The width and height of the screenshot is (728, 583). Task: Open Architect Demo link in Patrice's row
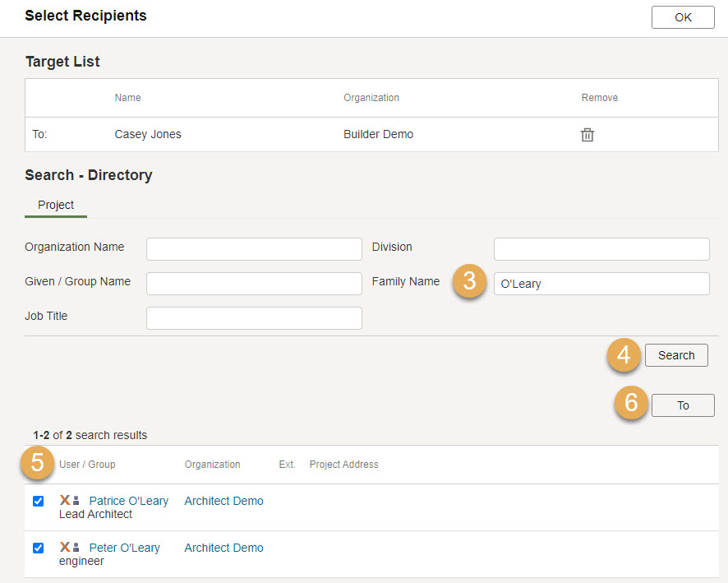coord(223,501)
